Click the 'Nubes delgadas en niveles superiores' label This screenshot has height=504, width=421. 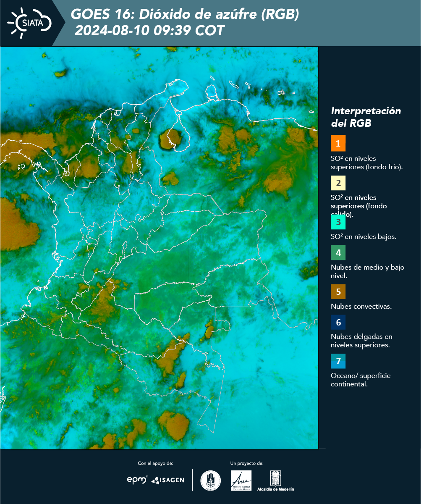[x=361, y=341]
